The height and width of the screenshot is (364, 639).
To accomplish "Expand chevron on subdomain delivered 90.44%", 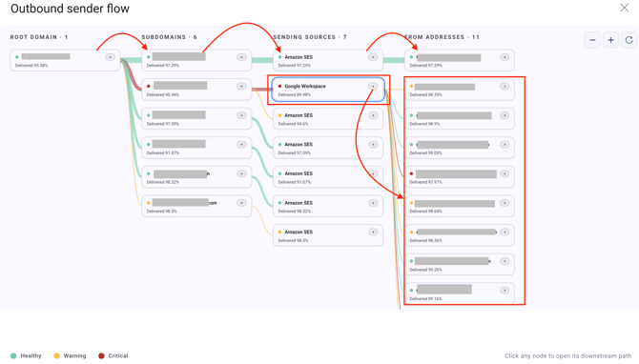I will click(x=241, y=87).
